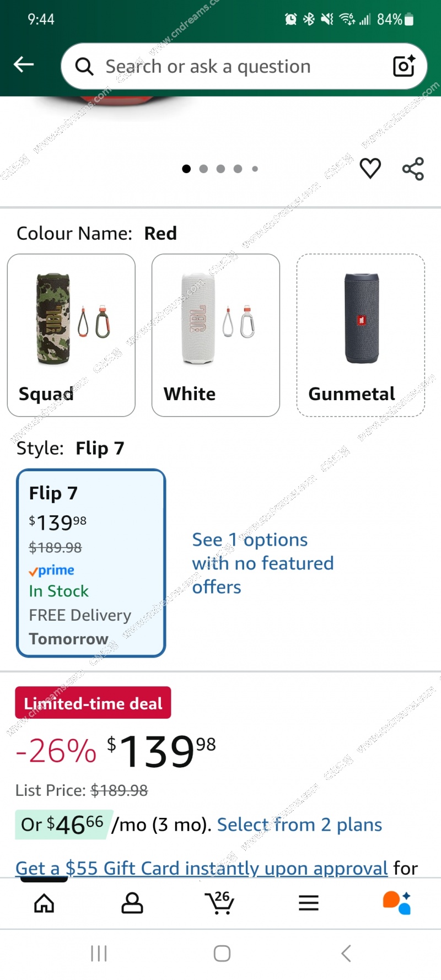Image resolution: width=441 pixels, height=980 pixels.
Task: Open the shopping cart with 26 items
Action: pos(220,902)
